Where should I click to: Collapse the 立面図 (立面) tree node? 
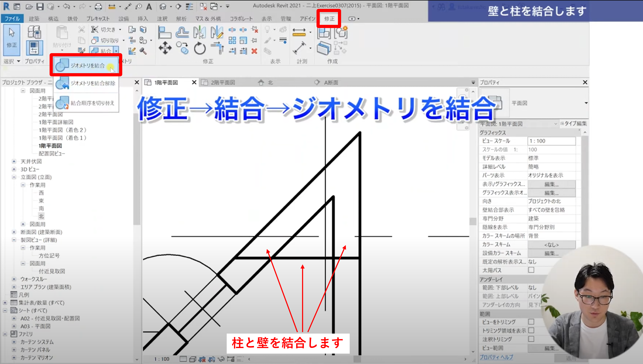click(14, 177)
